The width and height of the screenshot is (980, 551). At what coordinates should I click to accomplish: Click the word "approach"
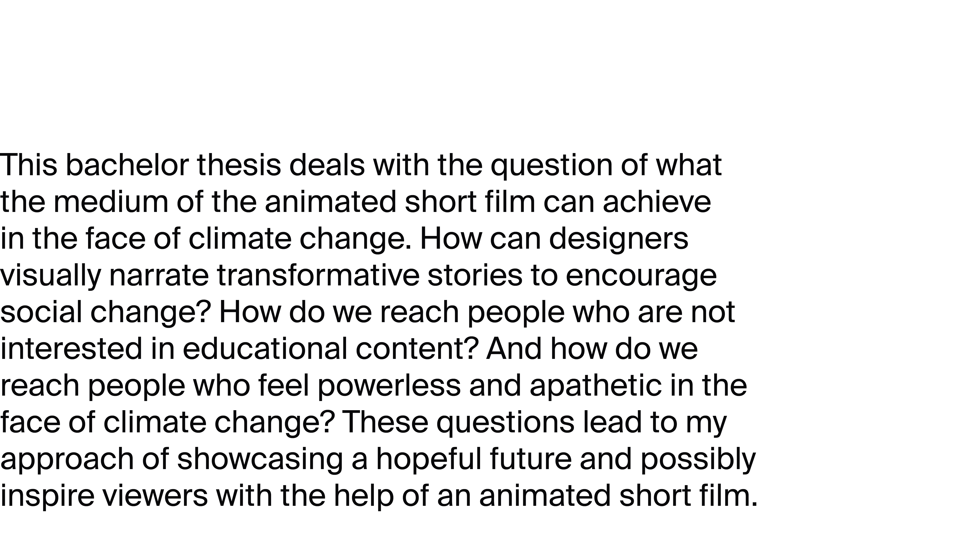[67, 459]
